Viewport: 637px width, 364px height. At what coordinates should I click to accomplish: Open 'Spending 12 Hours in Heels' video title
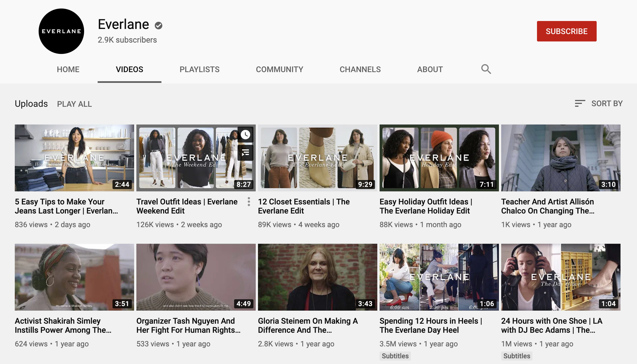[431, 325]
